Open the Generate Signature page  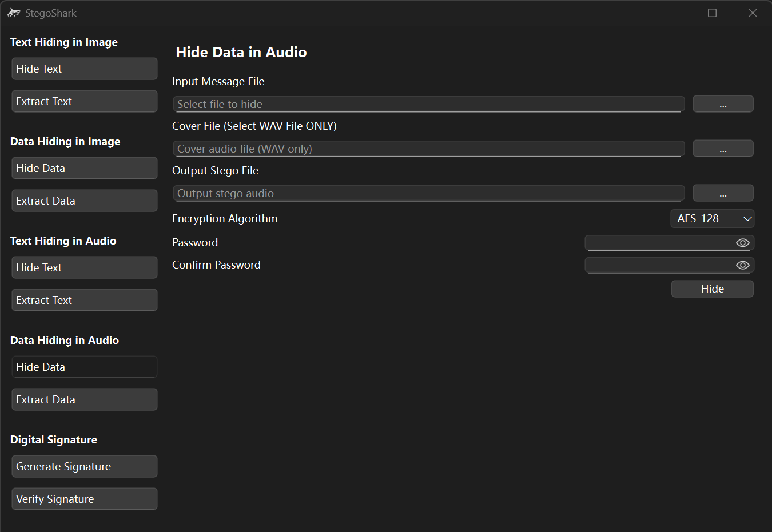[85, 466]
